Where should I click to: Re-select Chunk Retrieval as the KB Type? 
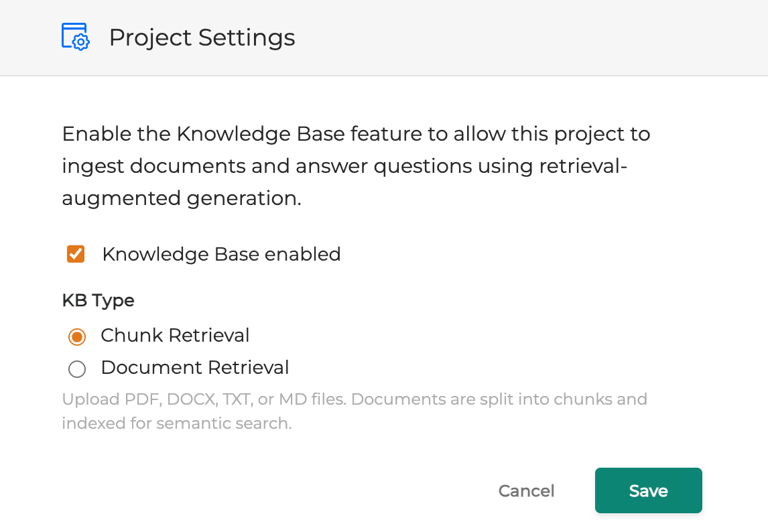[77, 336]
